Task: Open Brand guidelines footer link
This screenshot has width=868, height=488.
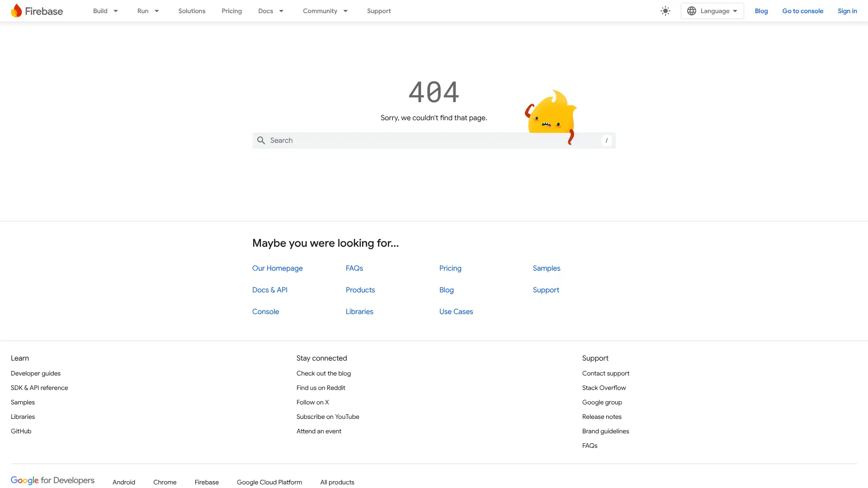Action: point(605,432)
